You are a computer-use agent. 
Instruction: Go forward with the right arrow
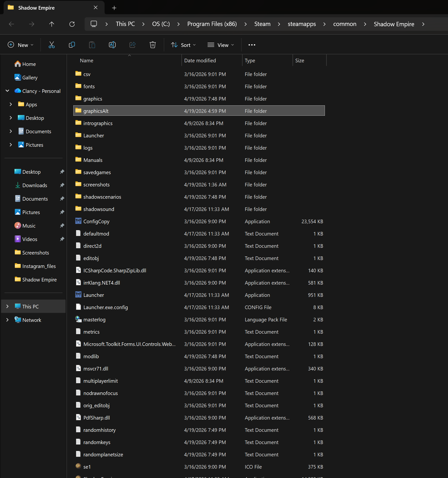pyautogui.click(x=32, y=24)
